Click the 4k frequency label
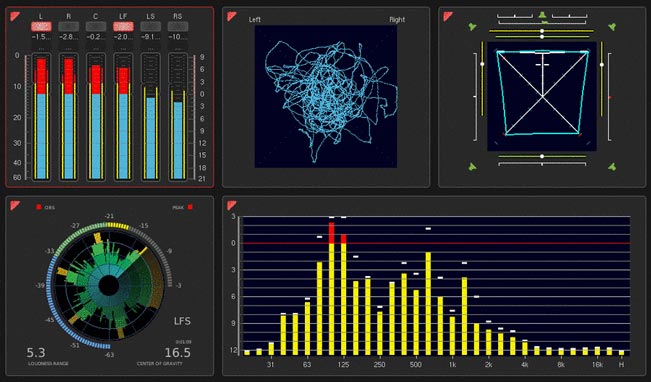The height and width of the screenshot is (382, 651). pos(525,365)
